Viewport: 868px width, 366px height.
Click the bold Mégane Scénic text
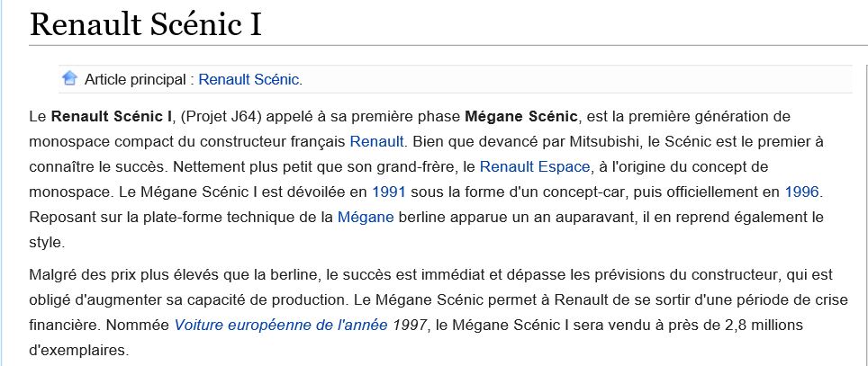[x=521, y=117]
